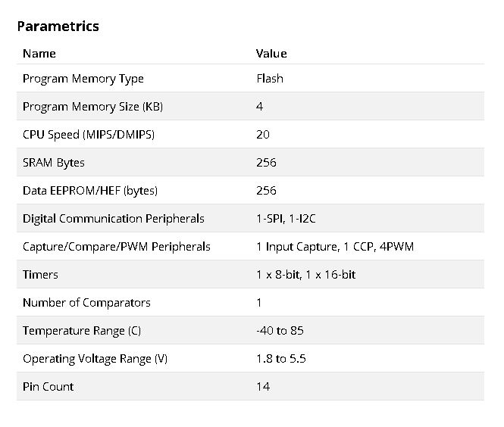504x427 pixels.
Task: Click the 1.8 to 5.5 voltage value
Action: pyautogui.click(x=281, y=359)
